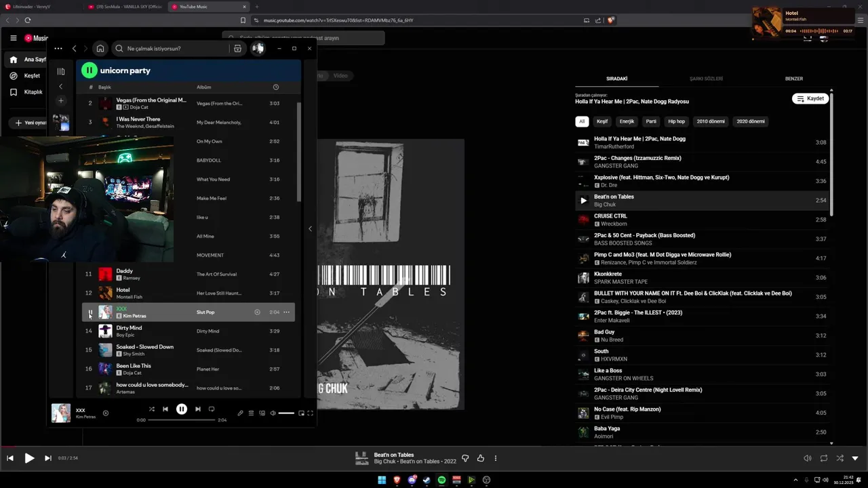The image size is (868, 488).
Task: Open Spotify profile avatar
Action: (258, 48)
